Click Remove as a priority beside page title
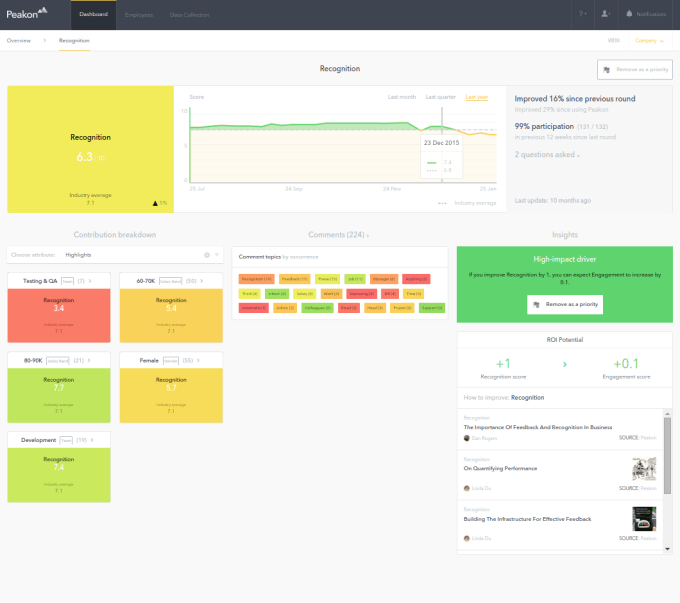 (x=635, y=69)
